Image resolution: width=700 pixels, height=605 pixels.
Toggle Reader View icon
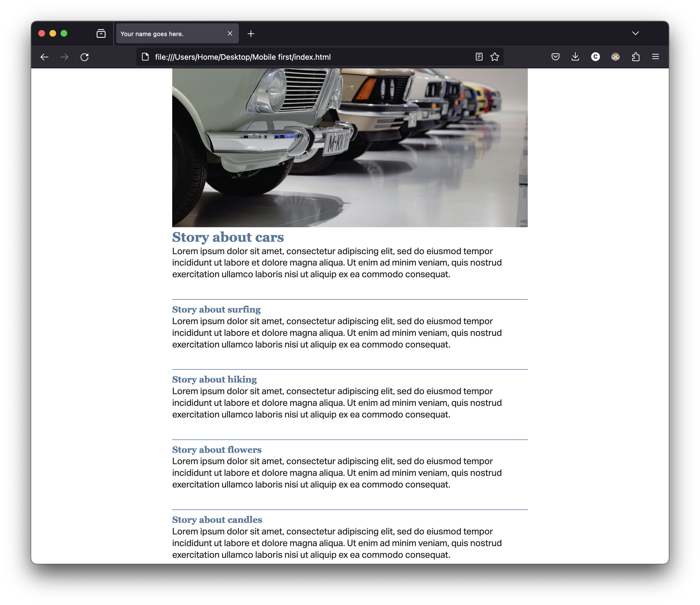click(x=479, y=57)
